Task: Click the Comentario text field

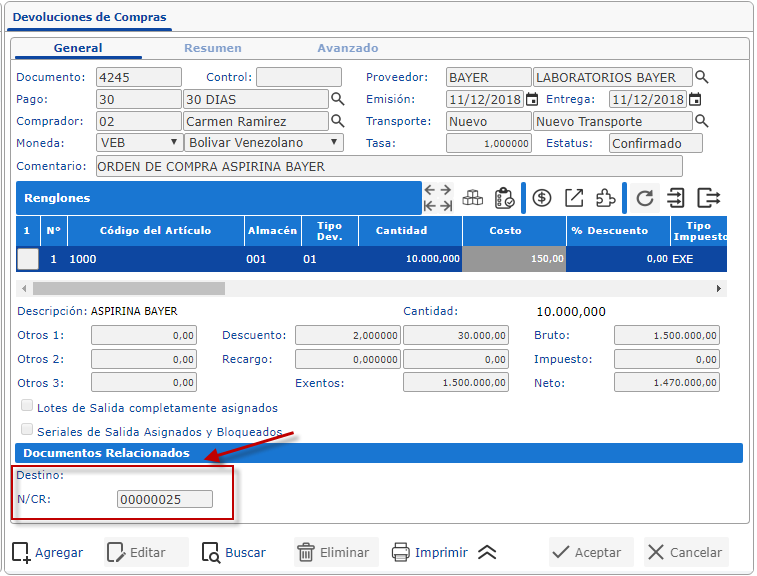Action: (x=389, y=166)
